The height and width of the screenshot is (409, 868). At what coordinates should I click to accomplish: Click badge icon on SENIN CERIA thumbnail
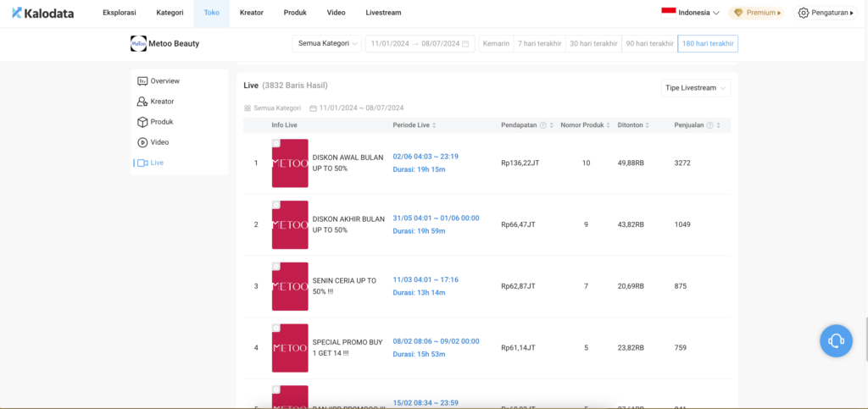(x=276, y=267)
